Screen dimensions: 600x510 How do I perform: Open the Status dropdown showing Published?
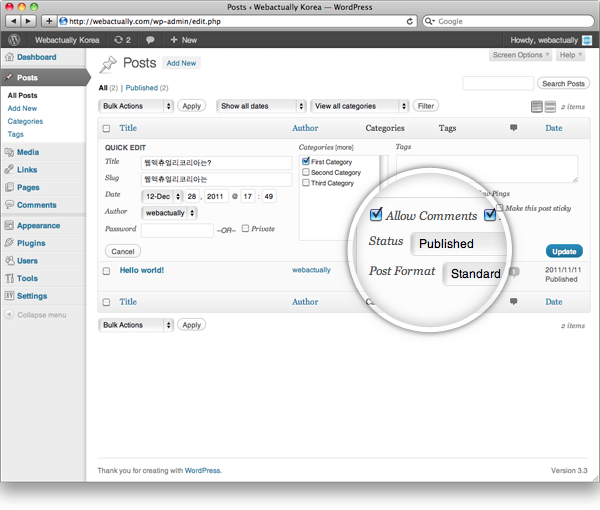point(458,244)
